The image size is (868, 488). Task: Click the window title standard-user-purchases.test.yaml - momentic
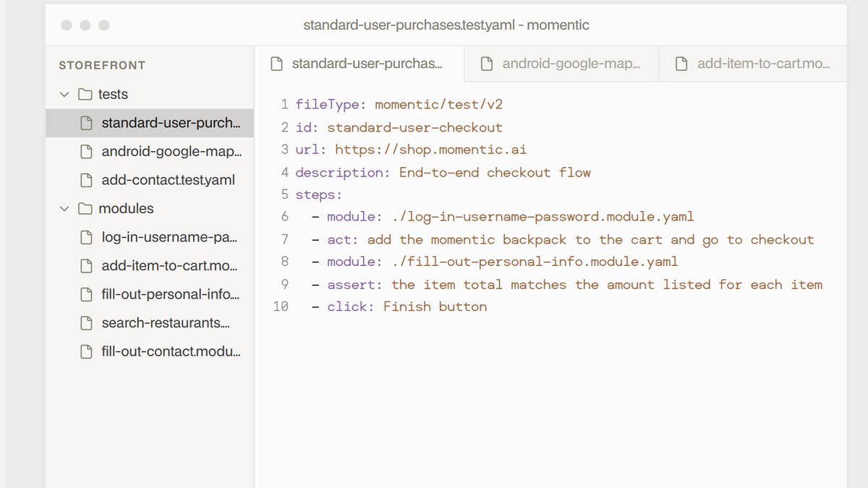pos(446,25)
